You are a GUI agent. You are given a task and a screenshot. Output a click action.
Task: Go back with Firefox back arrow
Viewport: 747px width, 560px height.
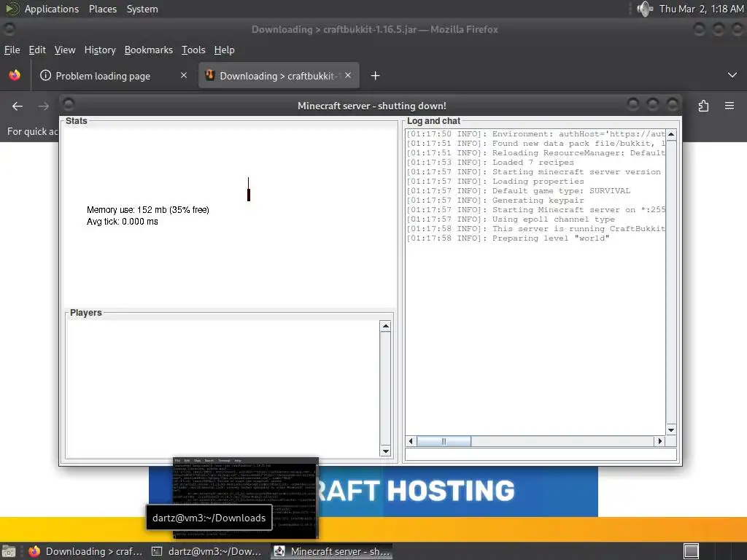tap(18, 106)
